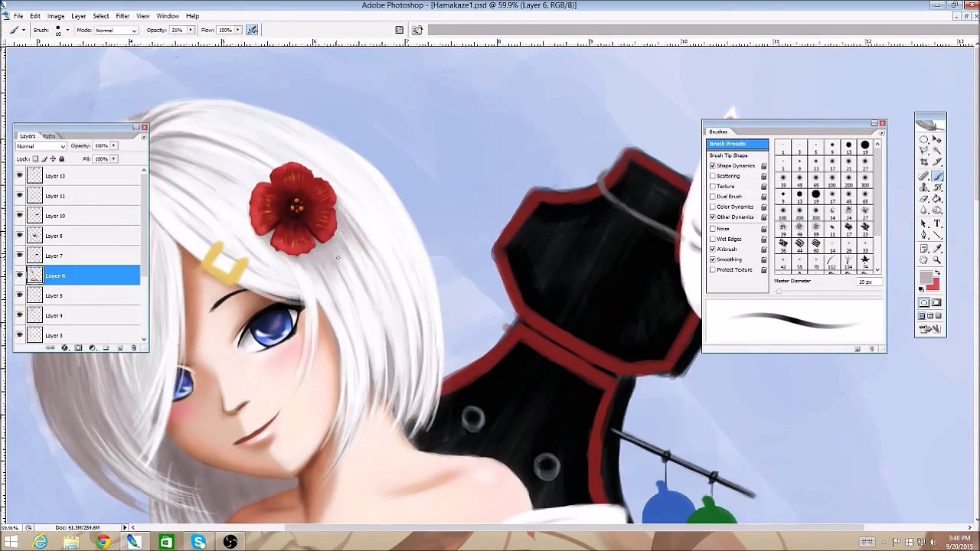
Task: Swap foreground and background colors
Action: click(x=937, y=272)
